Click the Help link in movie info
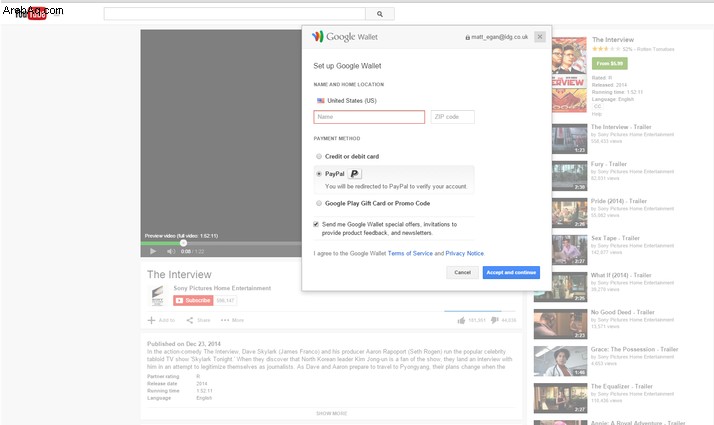This screenshot has width=714, height=425. click(597, 114)
